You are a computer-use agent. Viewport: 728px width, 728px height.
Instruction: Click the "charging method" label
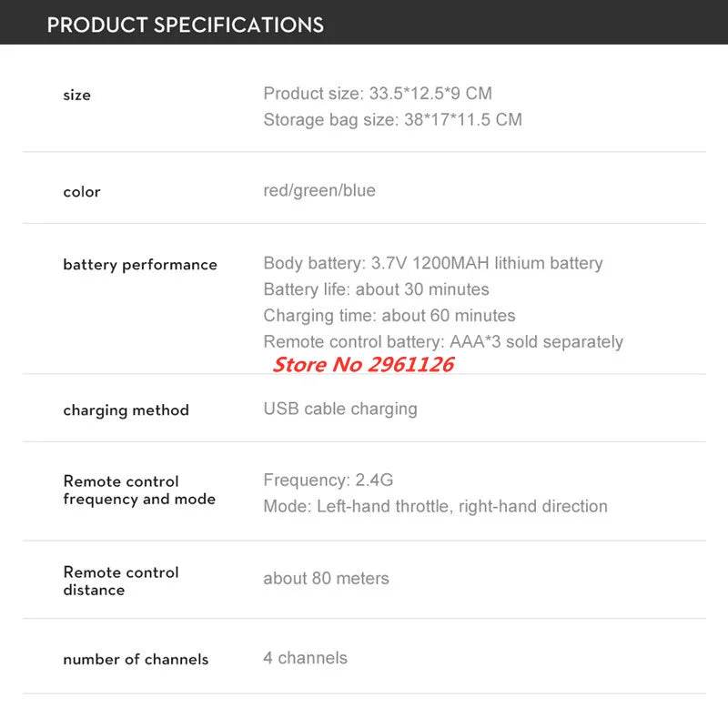(x=126, y=409)
